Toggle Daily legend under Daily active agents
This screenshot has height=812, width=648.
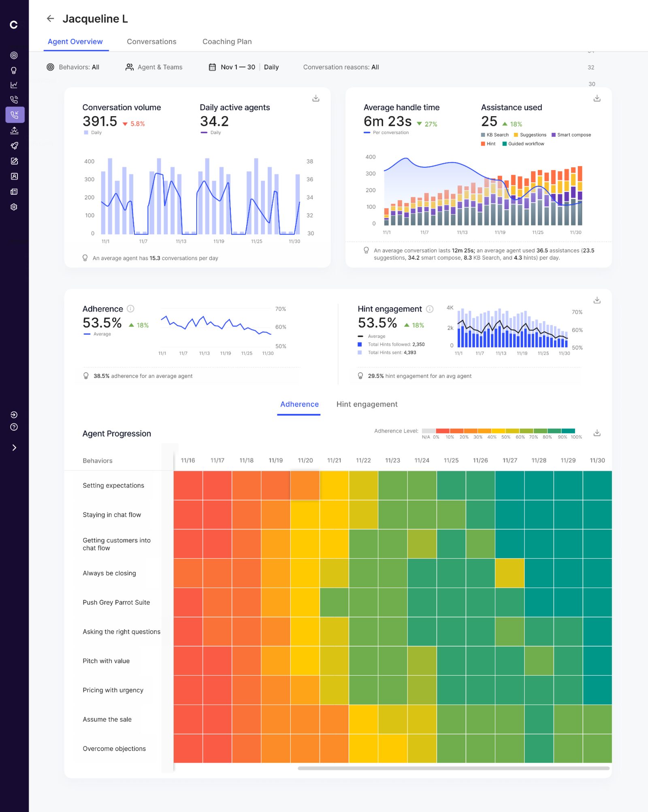pos(211,133)
